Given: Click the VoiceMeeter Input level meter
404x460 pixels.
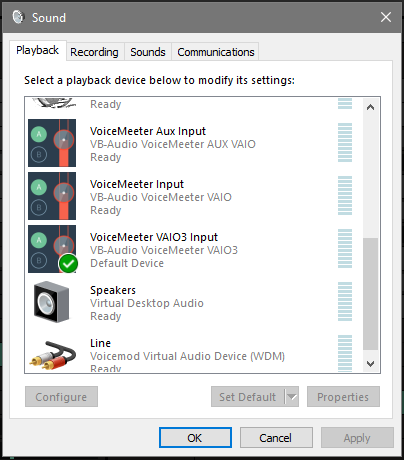Looking at the screenshot, I should click(345, 196).
